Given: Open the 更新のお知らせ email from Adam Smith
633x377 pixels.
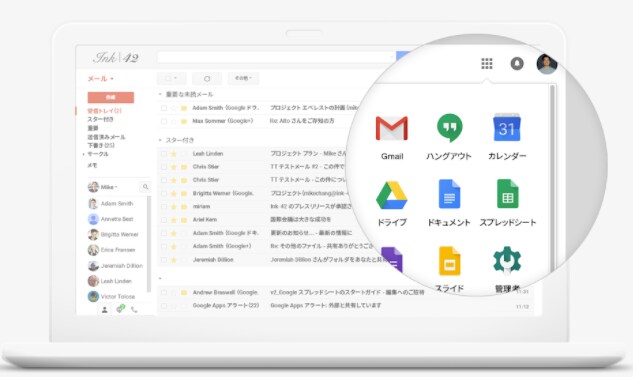Looking at the screenshot, I should point(311,233).
